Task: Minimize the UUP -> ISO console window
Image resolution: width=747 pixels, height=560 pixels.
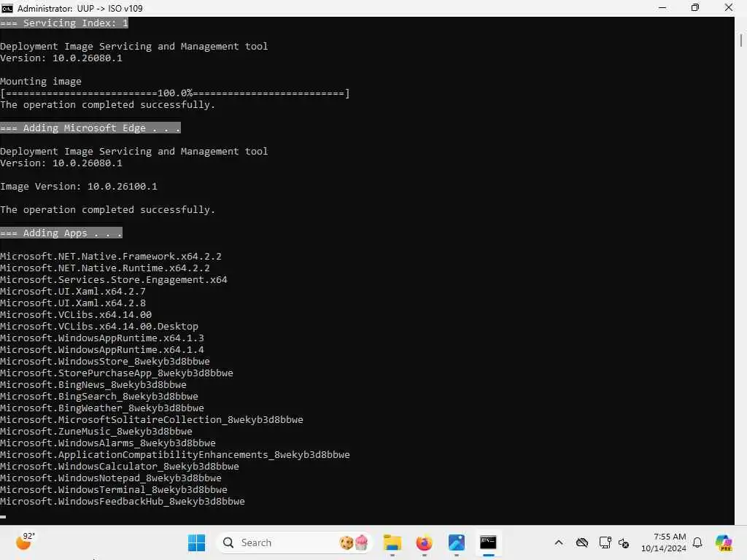Action: pos(662,8)
